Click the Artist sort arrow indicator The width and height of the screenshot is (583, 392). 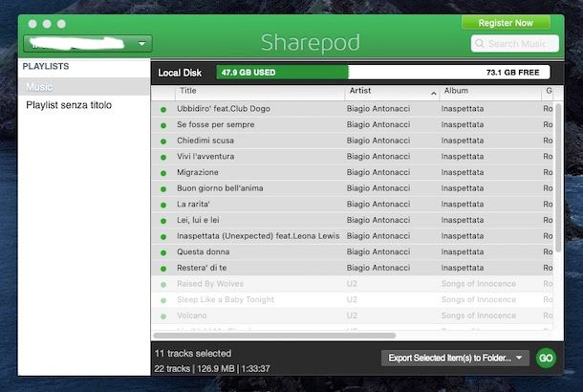[x=434, y=94]
